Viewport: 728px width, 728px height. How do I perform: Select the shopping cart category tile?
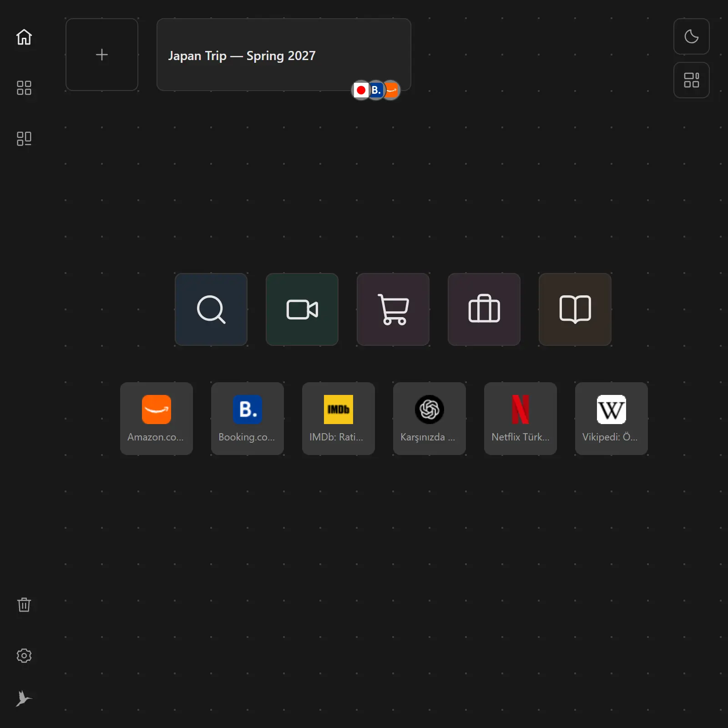point(393,309)
